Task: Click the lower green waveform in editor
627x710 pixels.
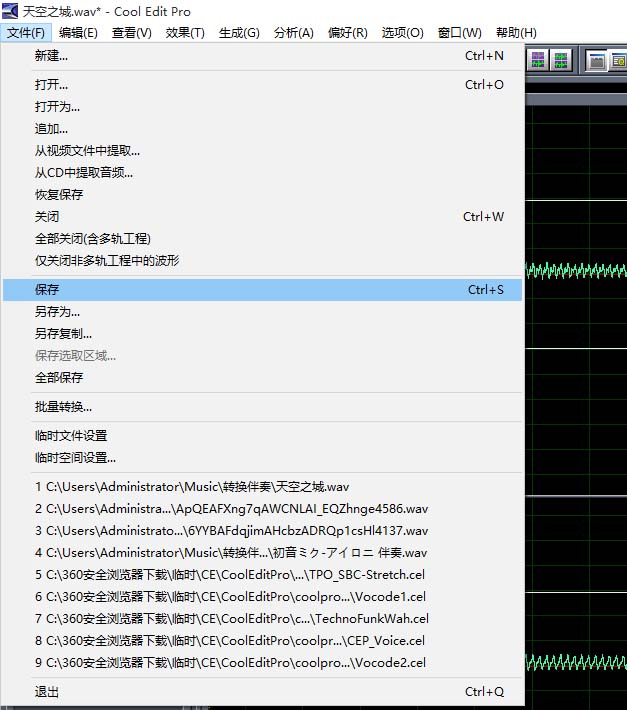Action: [x=576, y=662]
